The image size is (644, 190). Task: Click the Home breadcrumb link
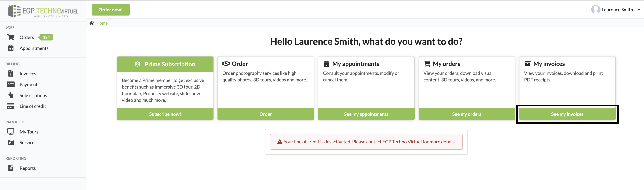(102, 23)
